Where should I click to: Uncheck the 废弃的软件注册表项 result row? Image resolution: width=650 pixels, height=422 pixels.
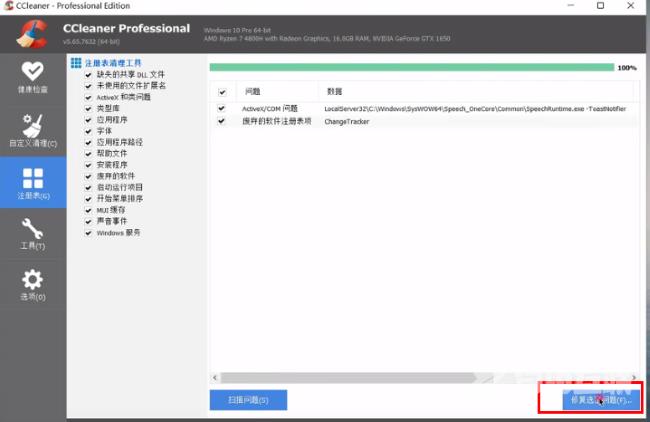click(x=221, y=121)
